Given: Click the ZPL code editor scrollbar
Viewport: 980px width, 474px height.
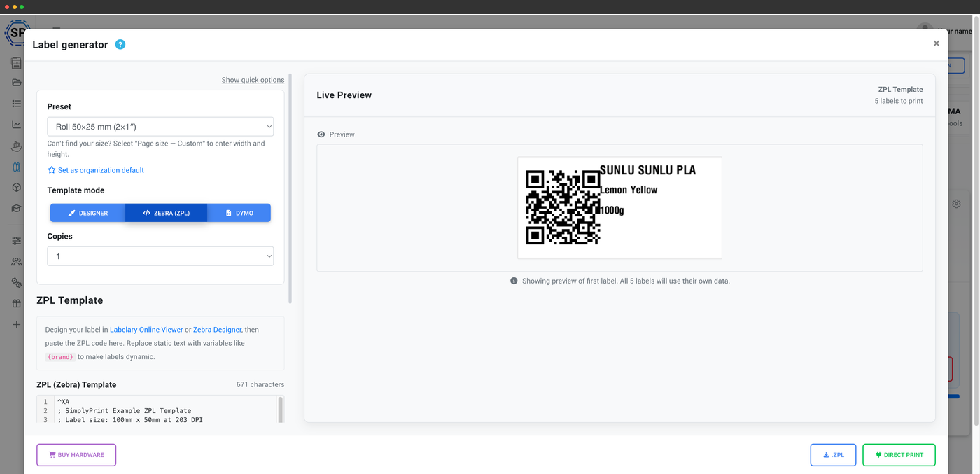Looking at the screenshot, I should [x=281, y=410].
